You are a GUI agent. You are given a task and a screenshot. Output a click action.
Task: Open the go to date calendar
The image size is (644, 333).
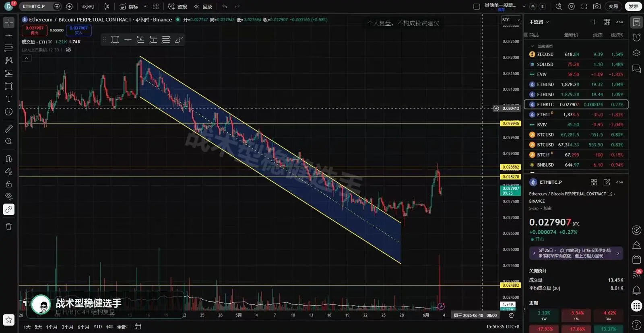pyautogui.click(x=138, y=327)
